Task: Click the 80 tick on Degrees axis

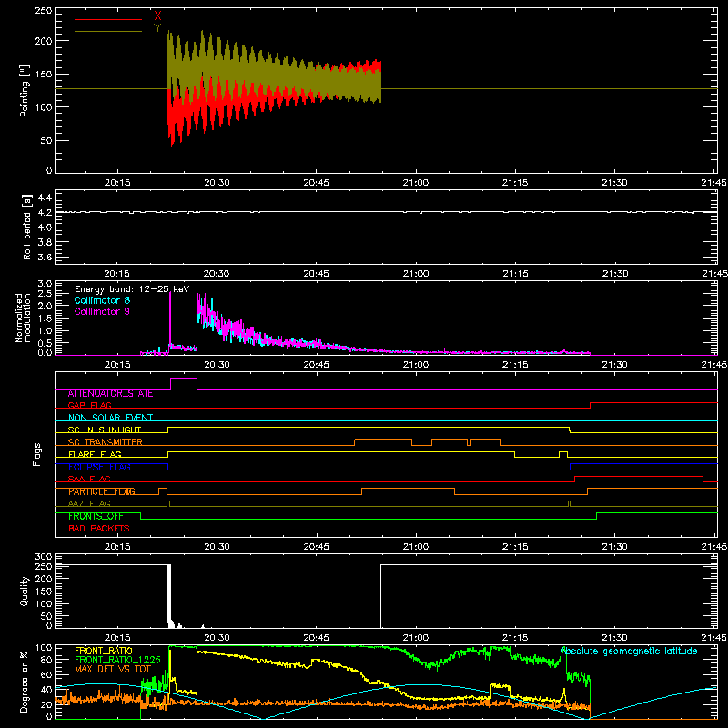Action: click(46, 660)
